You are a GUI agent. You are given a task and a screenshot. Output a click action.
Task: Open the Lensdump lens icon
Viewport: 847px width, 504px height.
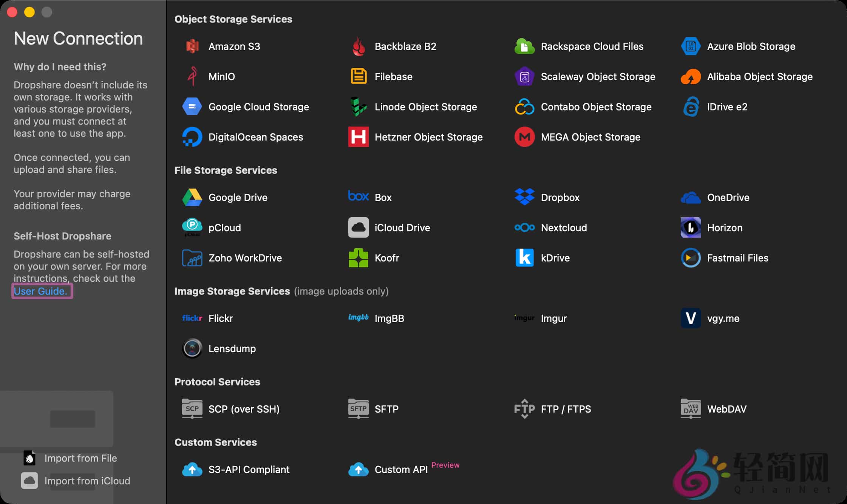(192, 349)
